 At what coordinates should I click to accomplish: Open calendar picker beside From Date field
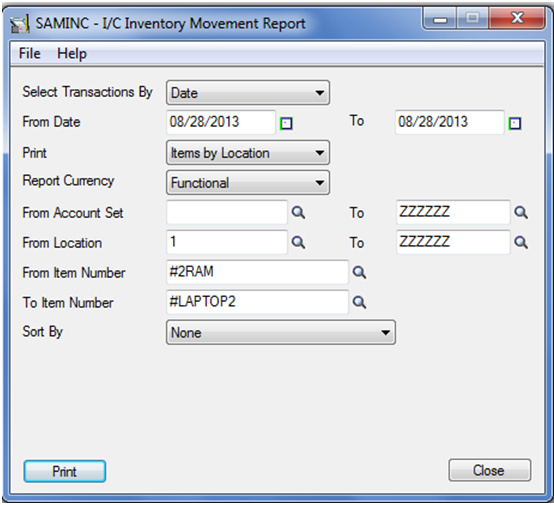286,123
